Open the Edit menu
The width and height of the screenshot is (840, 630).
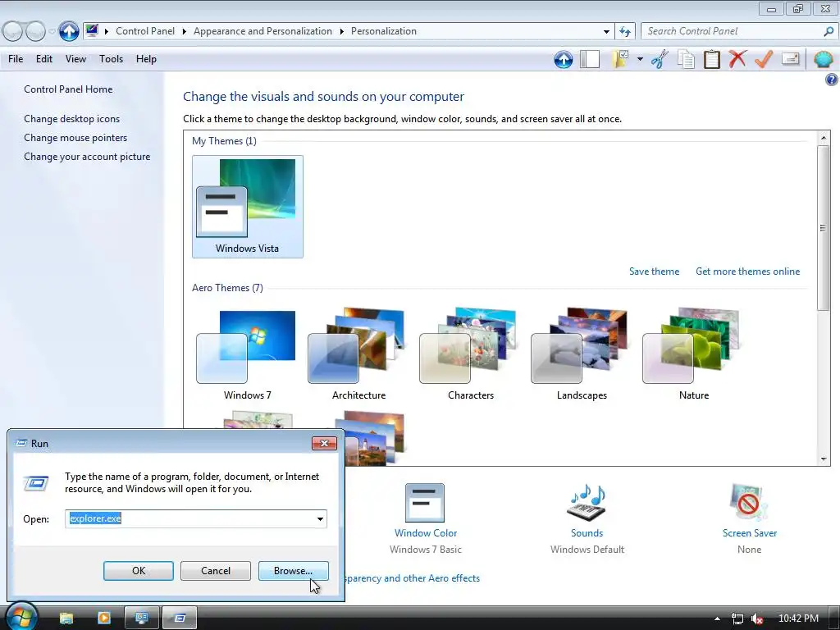pos(44,59)
